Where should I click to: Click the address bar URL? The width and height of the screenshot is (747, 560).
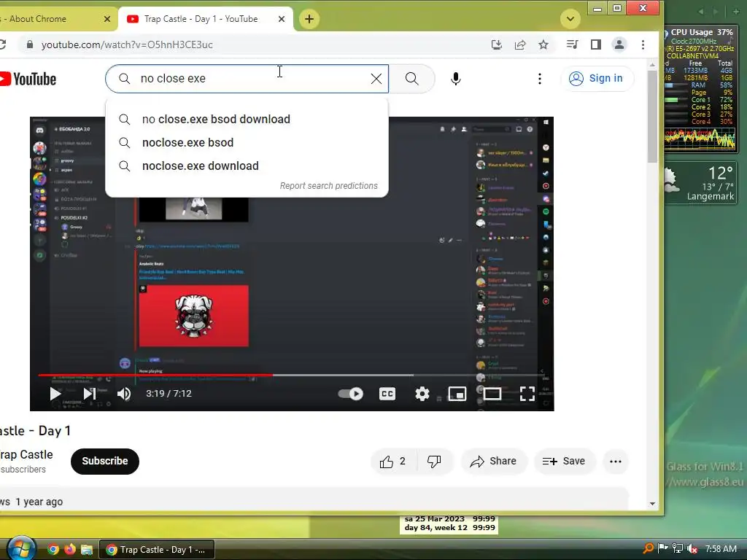127,44
